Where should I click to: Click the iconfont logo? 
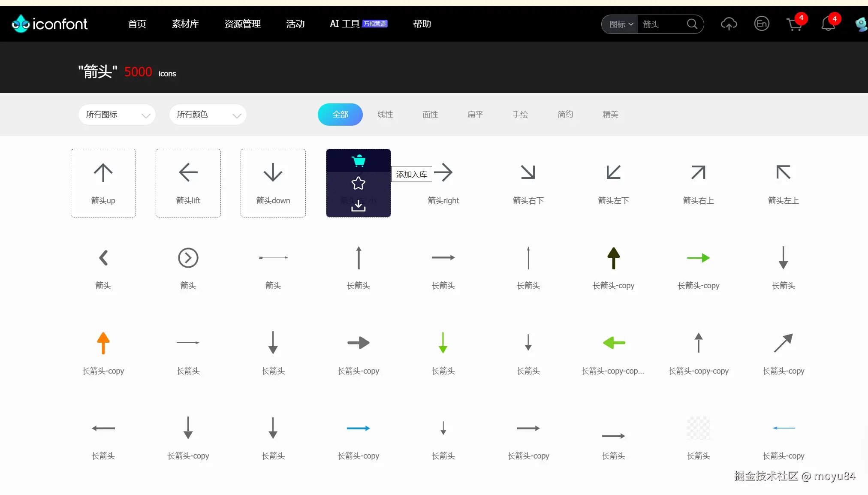click(x=50, y=24)
